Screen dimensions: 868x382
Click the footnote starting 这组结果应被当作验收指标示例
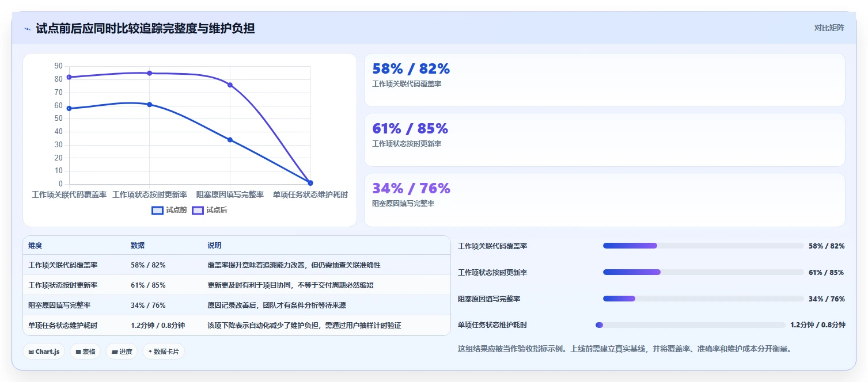pos(624,349)
